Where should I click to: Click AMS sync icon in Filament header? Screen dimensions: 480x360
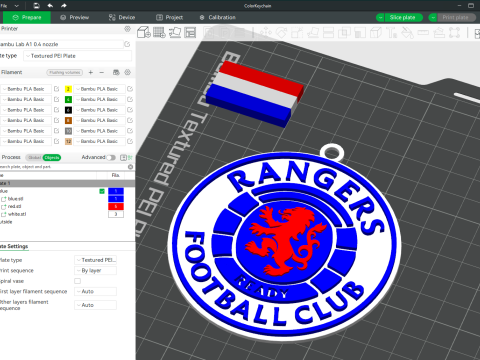[116, 72]
